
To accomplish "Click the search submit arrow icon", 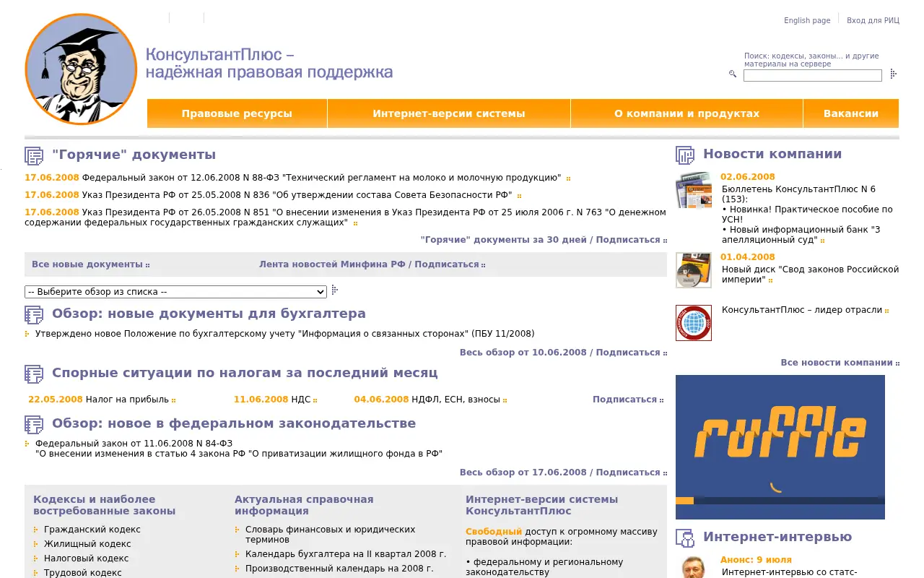I will (x=893, y=74).
